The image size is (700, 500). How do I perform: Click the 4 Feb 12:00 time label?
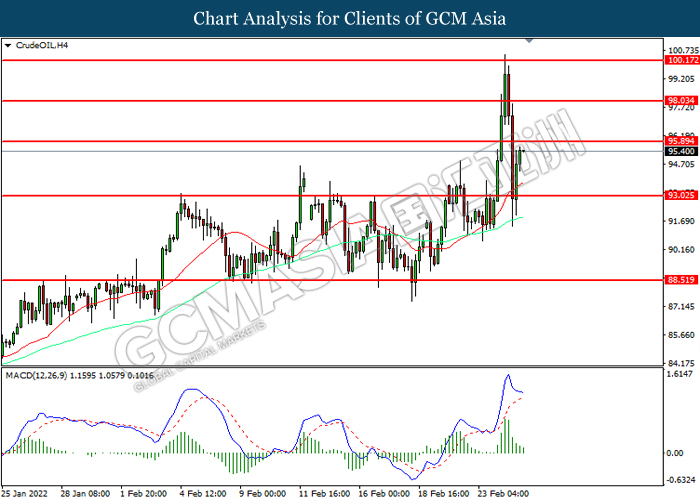coord(203,493)
